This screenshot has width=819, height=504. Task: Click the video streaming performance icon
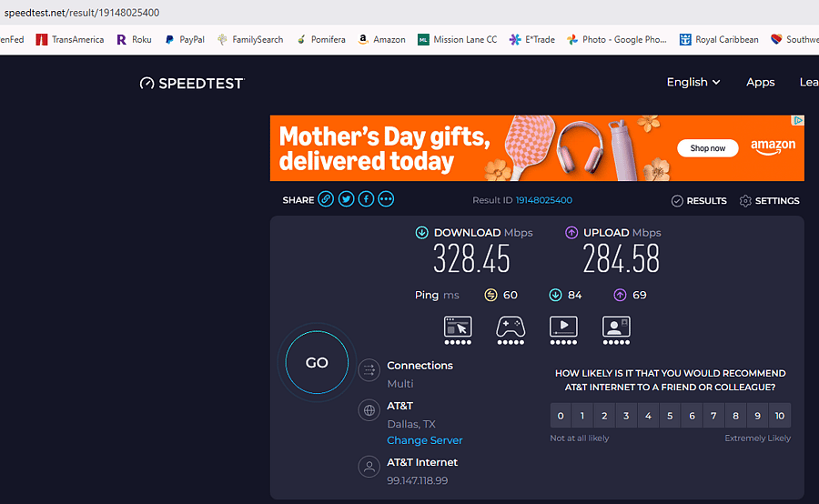(x=563, y=330)
